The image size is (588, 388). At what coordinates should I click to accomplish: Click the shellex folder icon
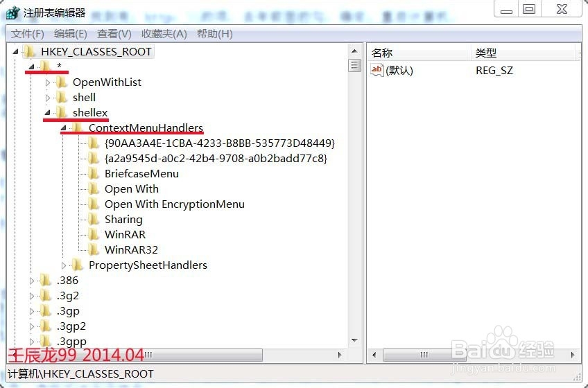tap(62, 112)
